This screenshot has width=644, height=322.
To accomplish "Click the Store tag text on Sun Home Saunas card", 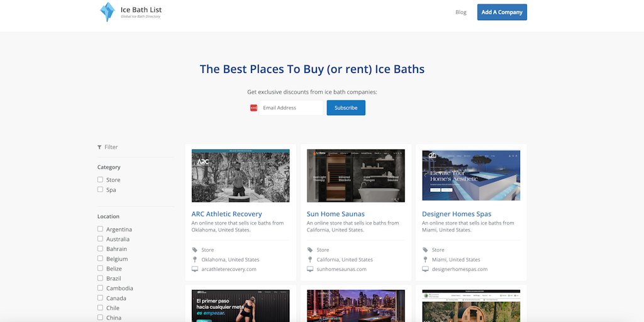I will (x=323, y=250).
